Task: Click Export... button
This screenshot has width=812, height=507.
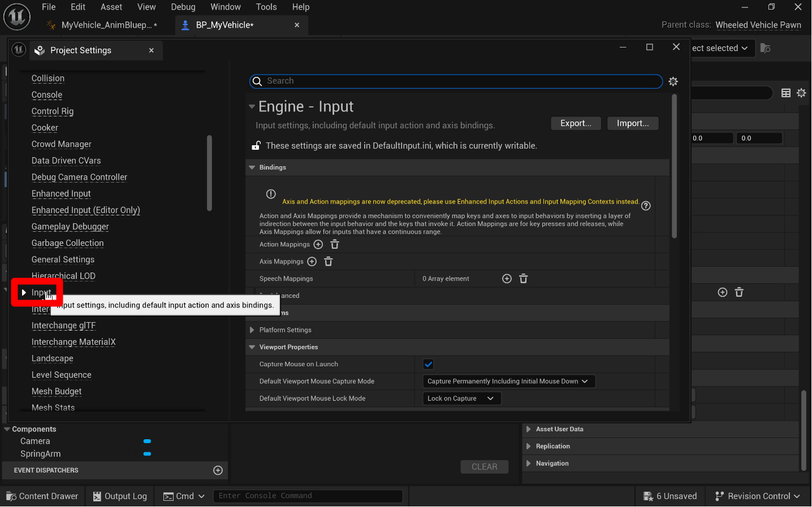Action: [576, 123]
